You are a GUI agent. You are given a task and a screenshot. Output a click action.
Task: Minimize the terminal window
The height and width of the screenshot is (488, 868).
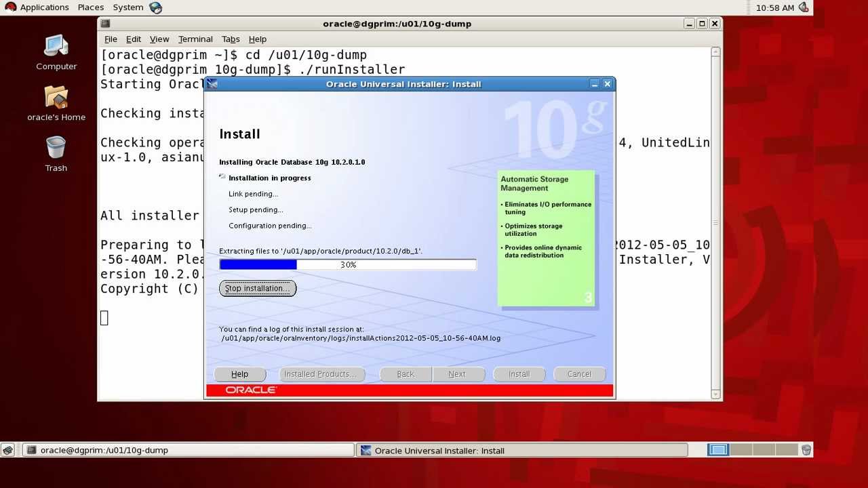coord(690,24)
